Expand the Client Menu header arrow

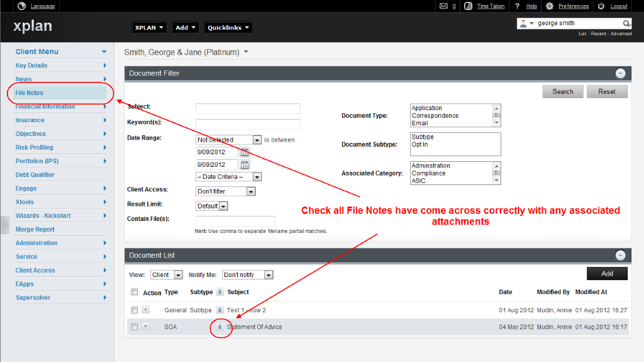tap(104, 52)
